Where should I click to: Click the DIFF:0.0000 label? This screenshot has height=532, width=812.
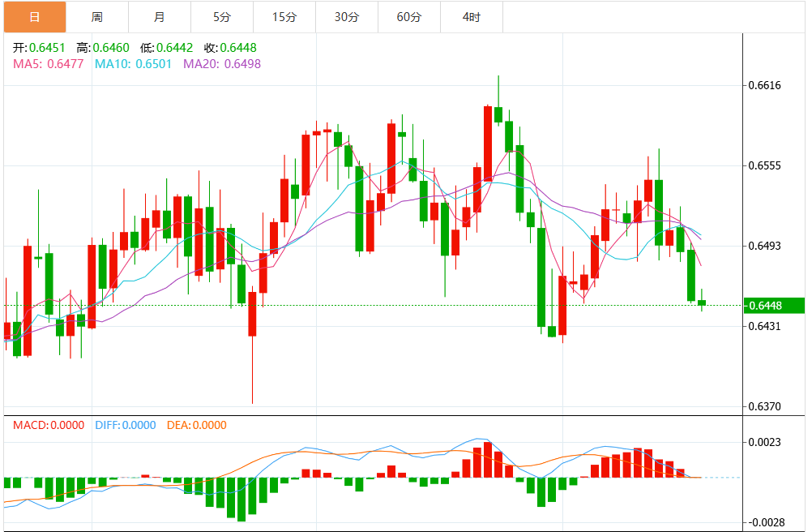(x=126, y=425)
